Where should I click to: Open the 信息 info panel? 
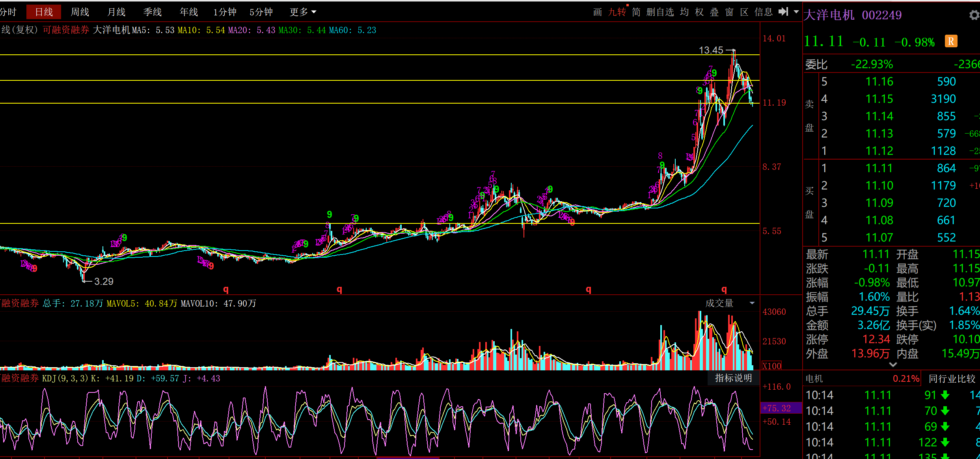coord(764,12)
